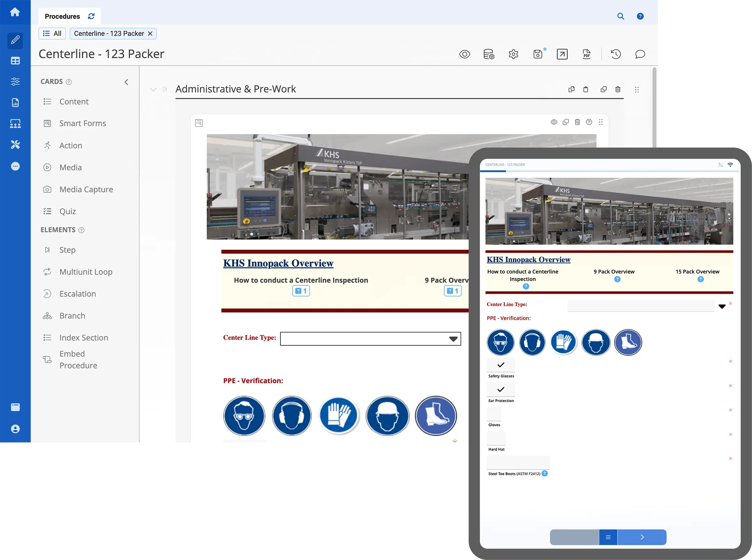The width and height of the screenshot is (752, 560).
Task: Open Center Line Type dropdown on tablet
Action: 647,306
